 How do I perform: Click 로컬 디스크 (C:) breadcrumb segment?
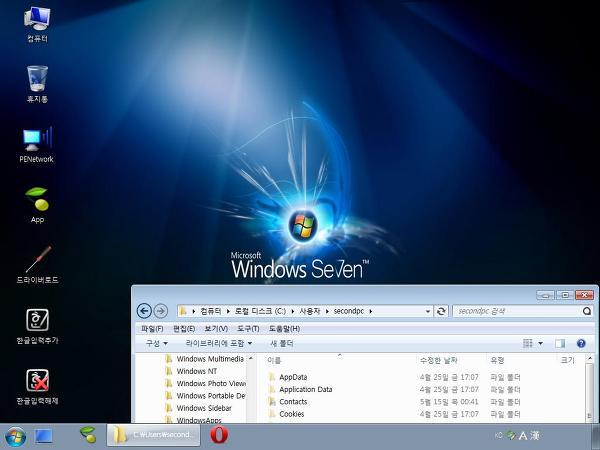260,311
